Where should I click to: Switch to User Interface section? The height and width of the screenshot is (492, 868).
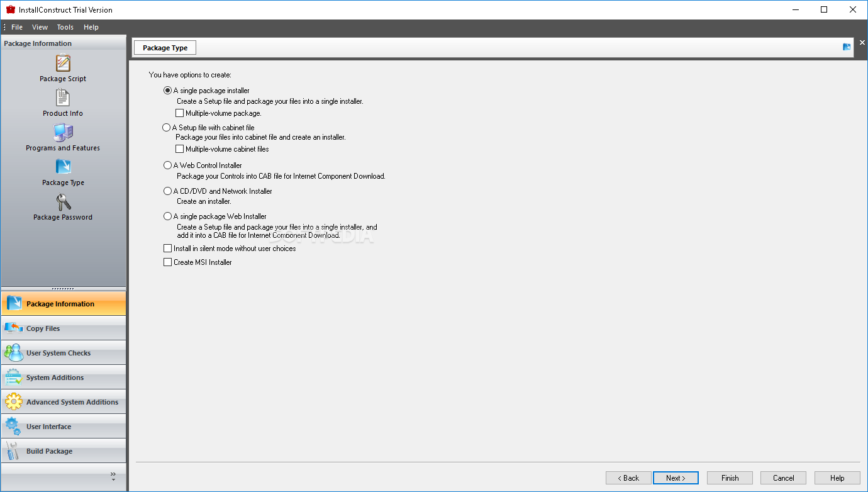(x=64, y=426)
